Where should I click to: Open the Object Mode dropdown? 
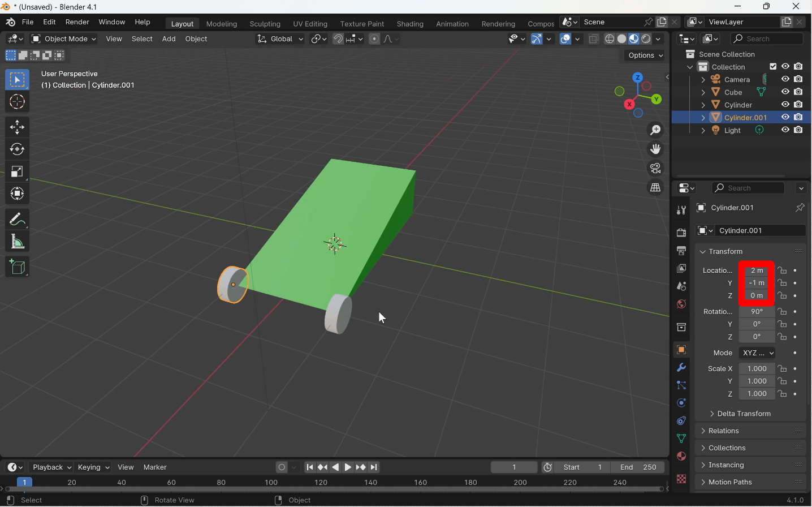coord(64,39)
